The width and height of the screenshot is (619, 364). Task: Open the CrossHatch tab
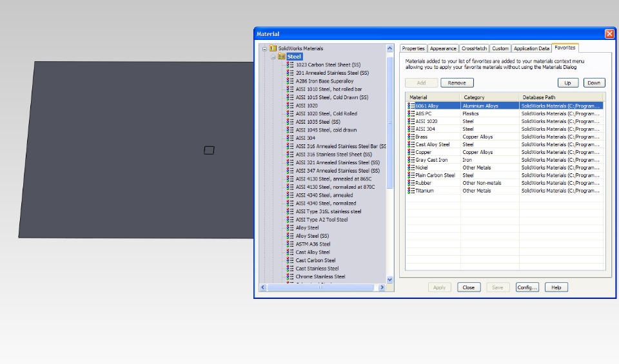tap(474, 48)
